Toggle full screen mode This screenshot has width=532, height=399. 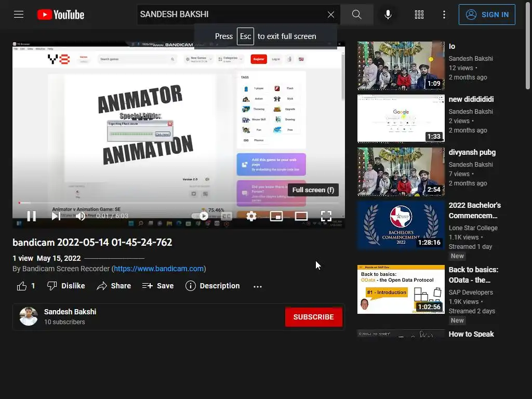coord(326,216)
